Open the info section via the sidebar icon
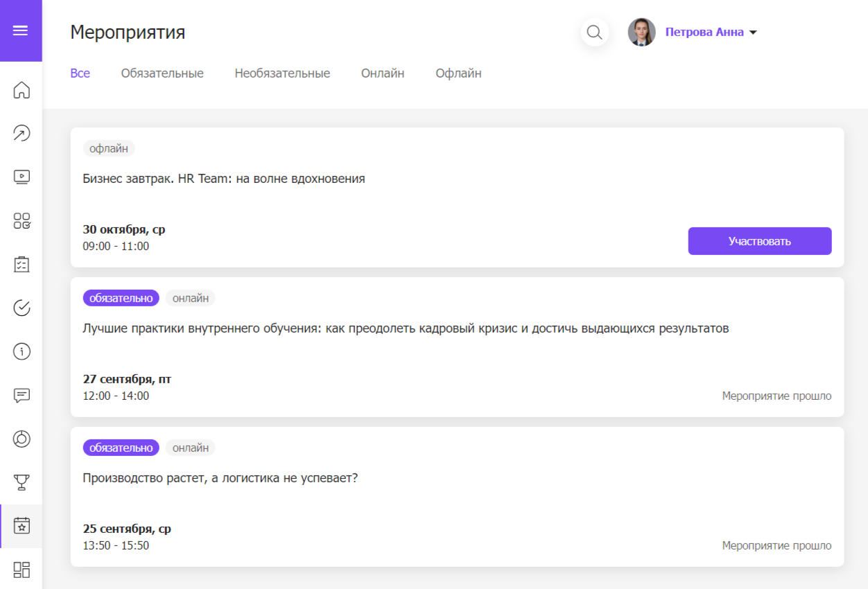This screenshot has width=868, height=589. [x=21, y=351]
